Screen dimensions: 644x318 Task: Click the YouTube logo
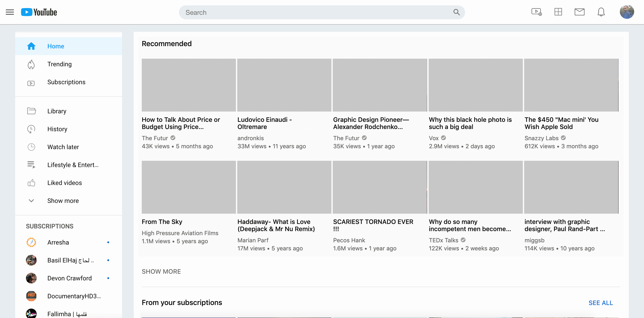click(39, 12)
